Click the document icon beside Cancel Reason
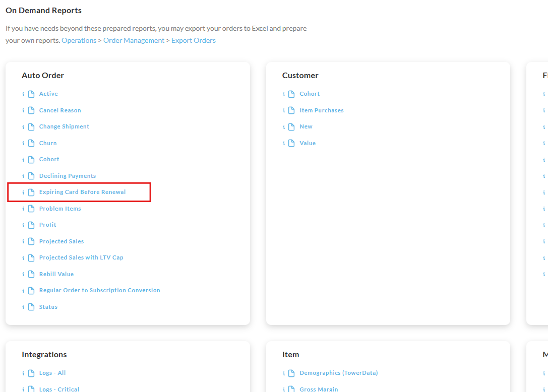Image resolution: width=548 pixels, height=392 pixels. click(31, 110)
